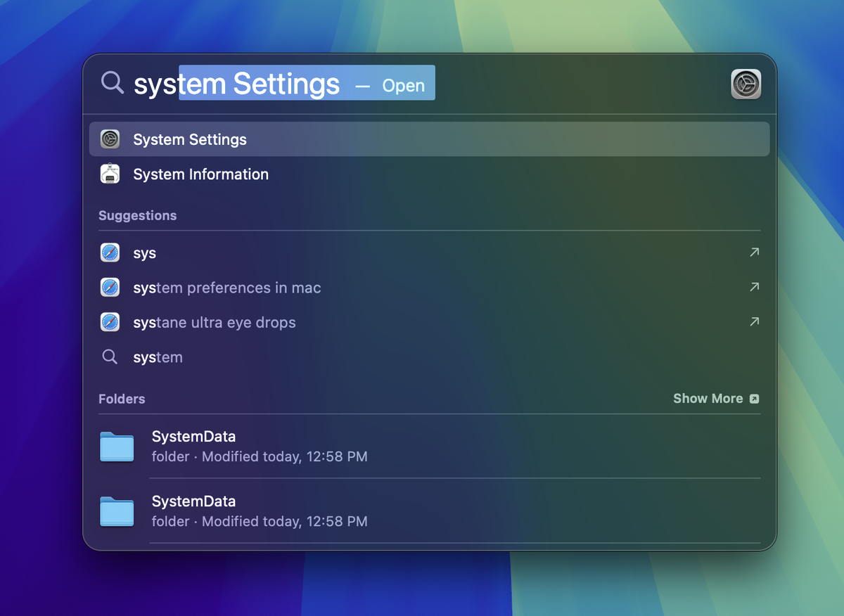Select the 'System Information' result text
844x616 pixels.
(200, 174)
